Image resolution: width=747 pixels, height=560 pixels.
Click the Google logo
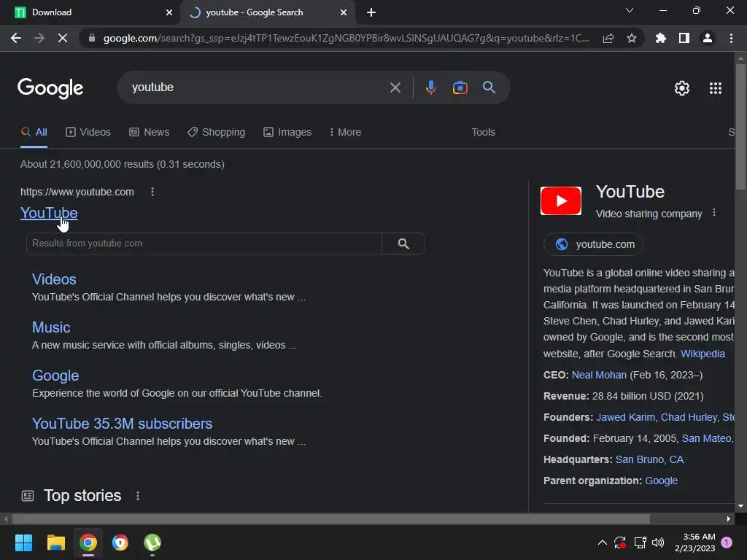point(50,88)
